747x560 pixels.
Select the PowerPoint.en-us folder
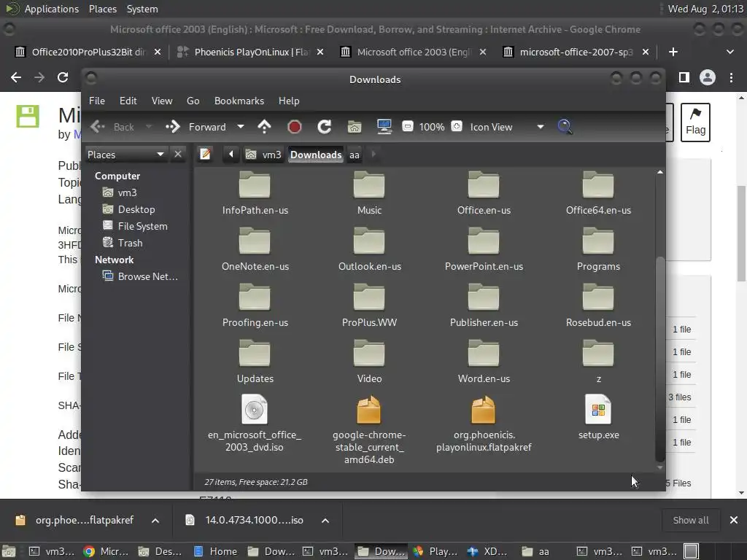[x=484, y=249]
